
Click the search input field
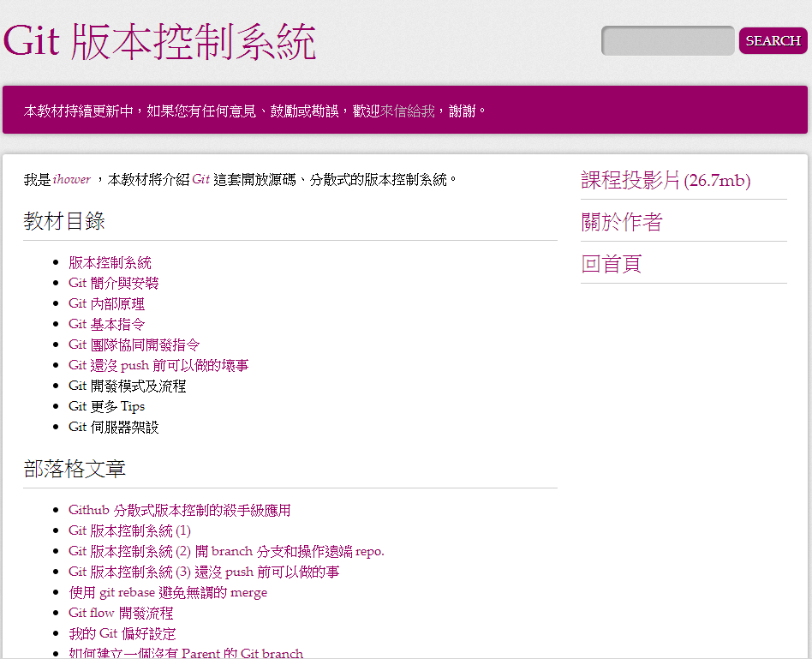point(667,41)
